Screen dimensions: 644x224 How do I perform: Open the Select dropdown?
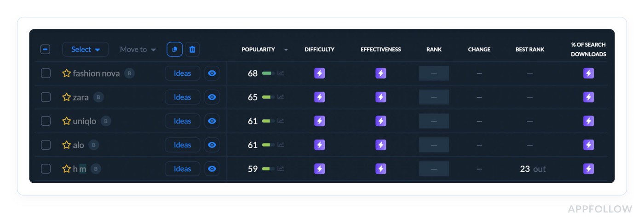[x=86, y=50]
